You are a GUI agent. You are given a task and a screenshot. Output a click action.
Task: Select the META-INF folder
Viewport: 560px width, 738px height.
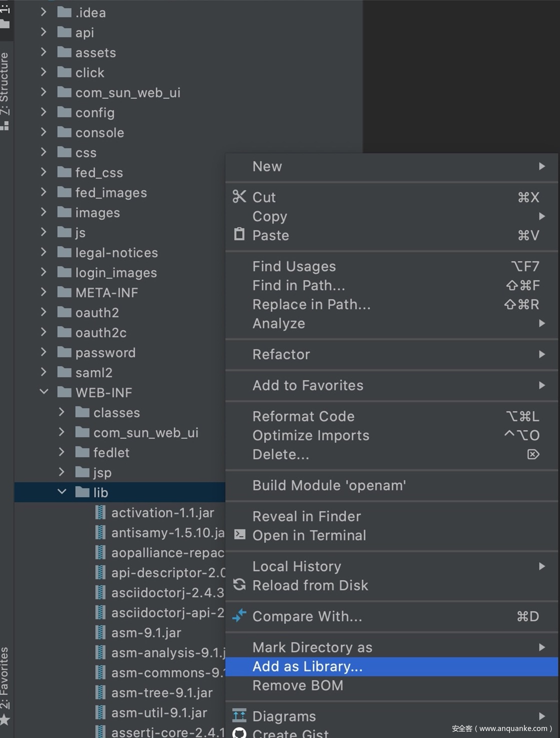coord(106,292)
